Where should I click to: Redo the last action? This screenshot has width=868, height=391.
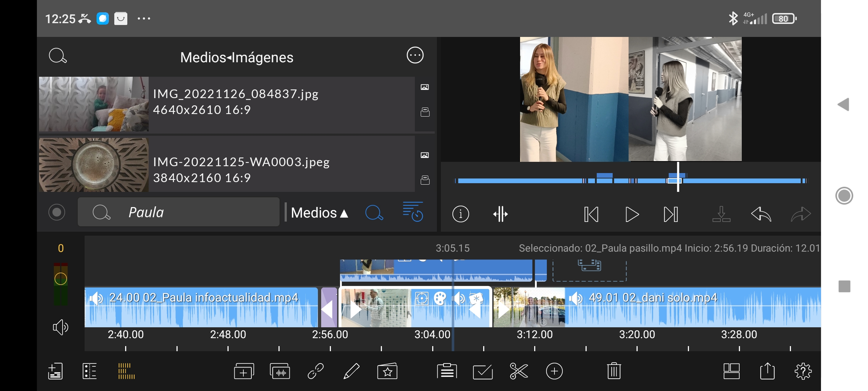coord(801,214)
